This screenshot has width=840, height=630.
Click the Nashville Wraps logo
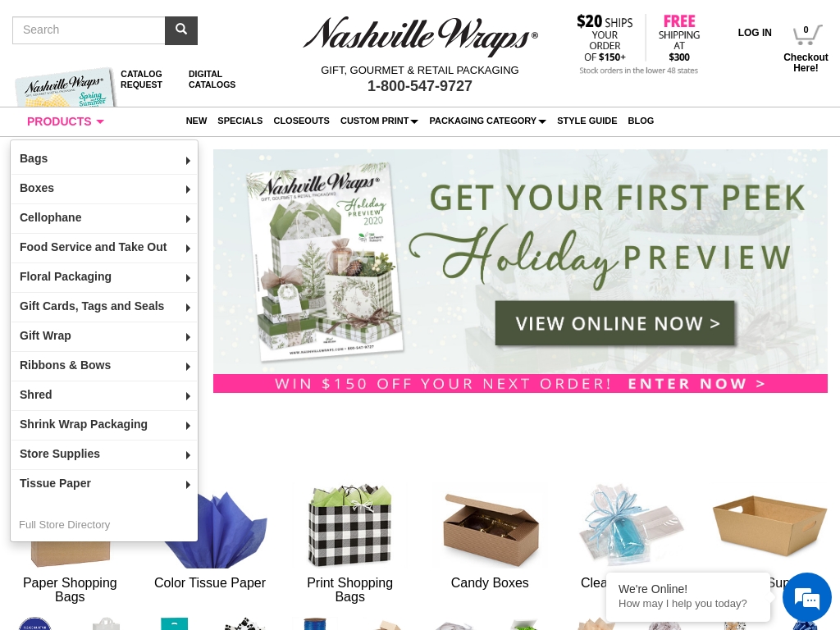coord(420,36)
